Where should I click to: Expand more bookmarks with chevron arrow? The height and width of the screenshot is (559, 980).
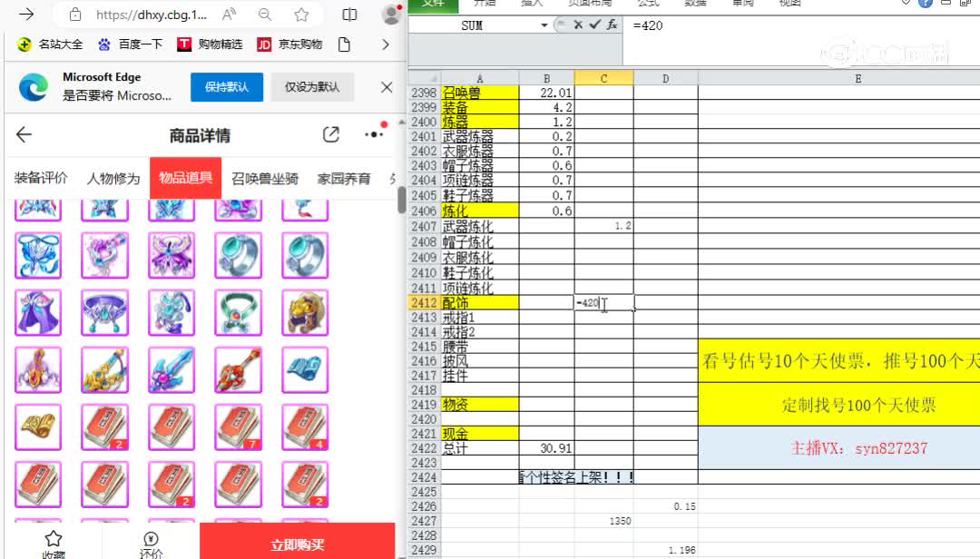click(x=385, y=44)
